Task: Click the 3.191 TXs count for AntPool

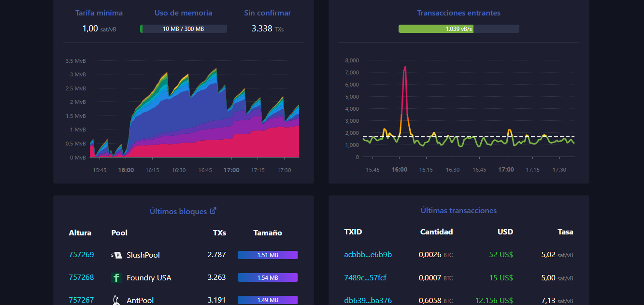Action: coord(216,300)
